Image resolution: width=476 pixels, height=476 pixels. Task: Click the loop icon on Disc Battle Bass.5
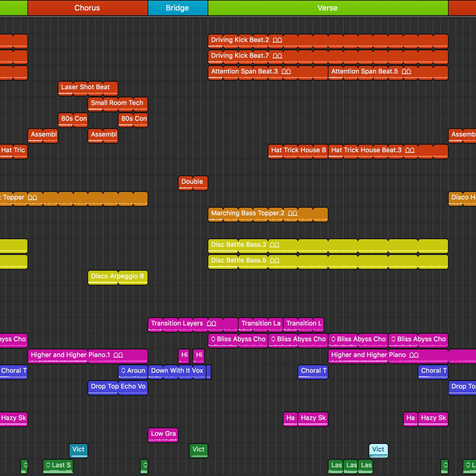tap(274, 261)
